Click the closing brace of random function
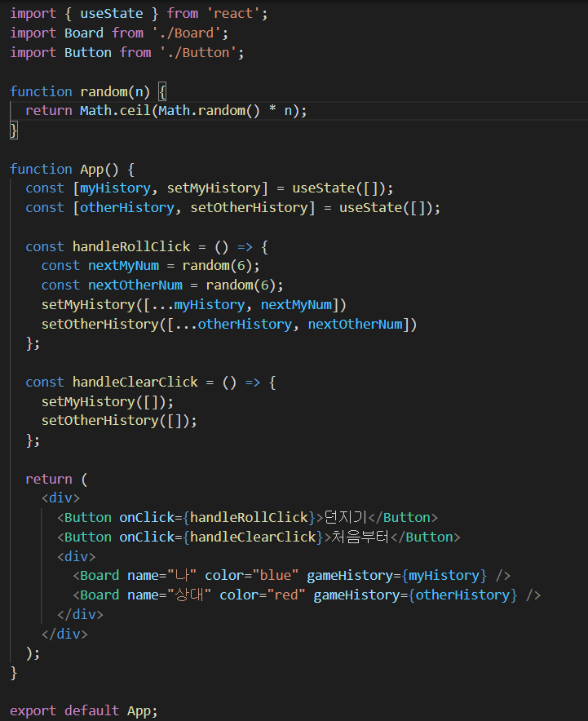Viewport: 588px width, 721px height. click(14, 130)
